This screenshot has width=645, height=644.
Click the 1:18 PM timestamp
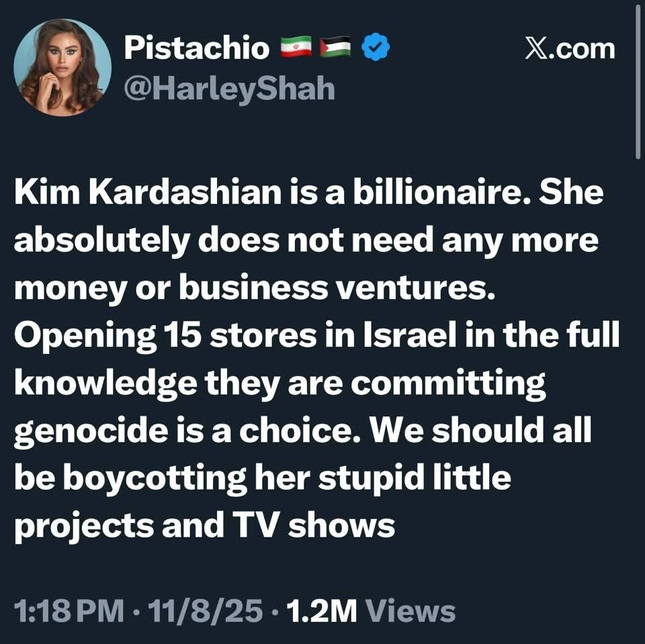coord(69,611)
